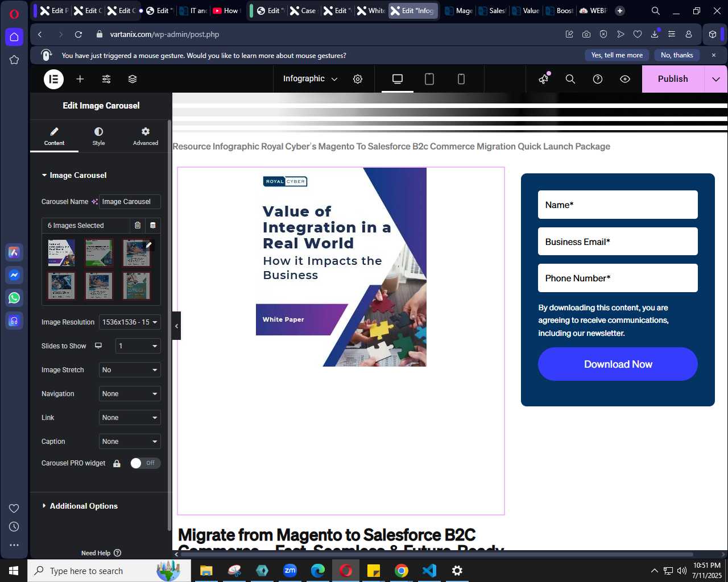Click the Carousel Name input field
The height and width of the screenshot is (582, 728).
click(130, 202)
